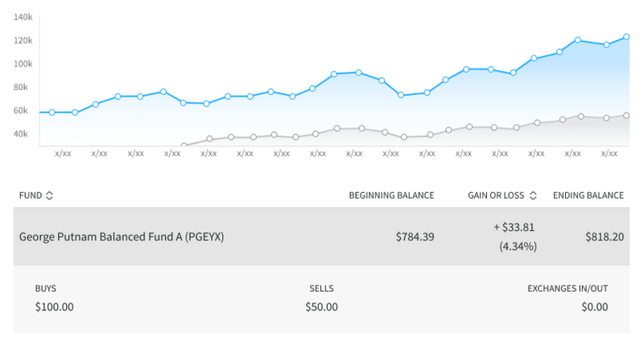Click the BEGINNING BALANCE column header
The height and width of the screenshot is (345, 644).
tap(391, 195)
